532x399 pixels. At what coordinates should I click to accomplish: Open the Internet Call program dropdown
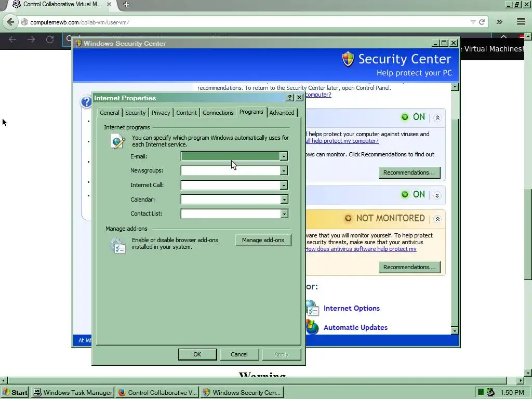[284, 185]
